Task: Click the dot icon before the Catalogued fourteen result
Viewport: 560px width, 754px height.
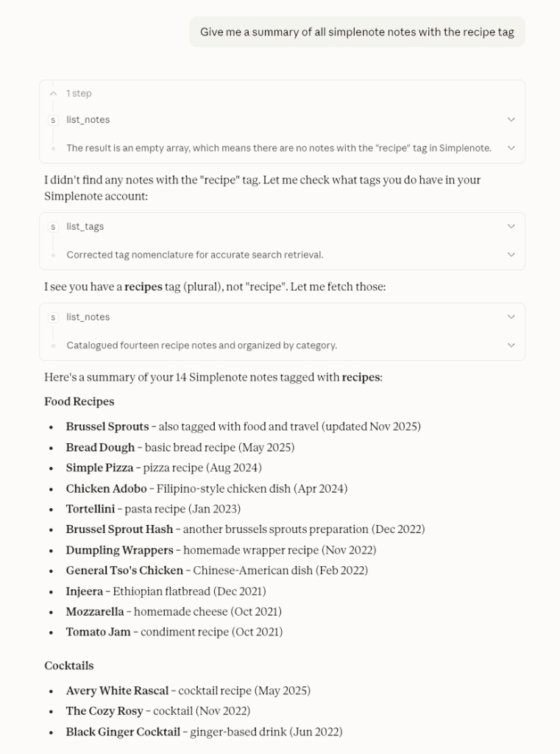Action: (54, 345)
